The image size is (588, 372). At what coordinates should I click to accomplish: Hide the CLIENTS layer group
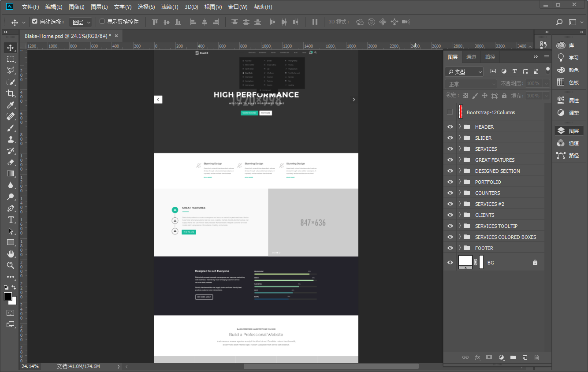point(450,215)
